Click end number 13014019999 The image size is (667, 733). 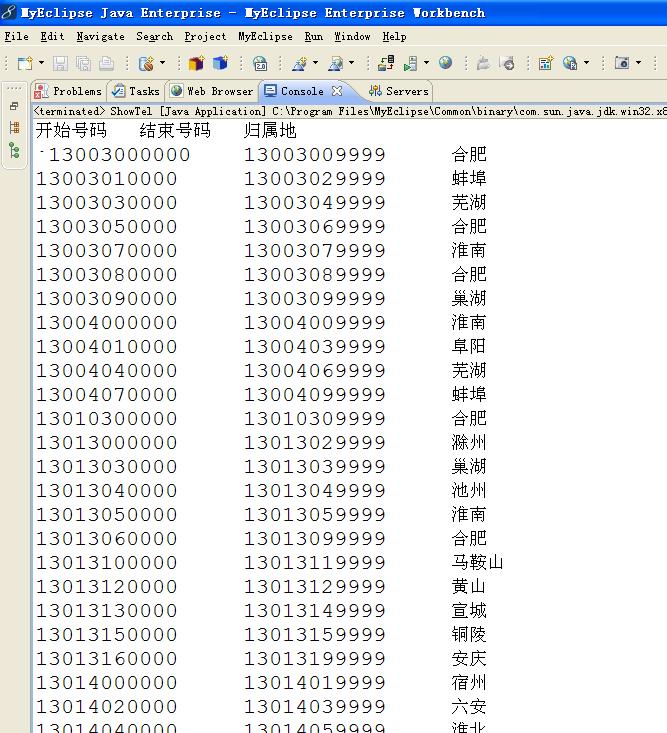[315, 683]
